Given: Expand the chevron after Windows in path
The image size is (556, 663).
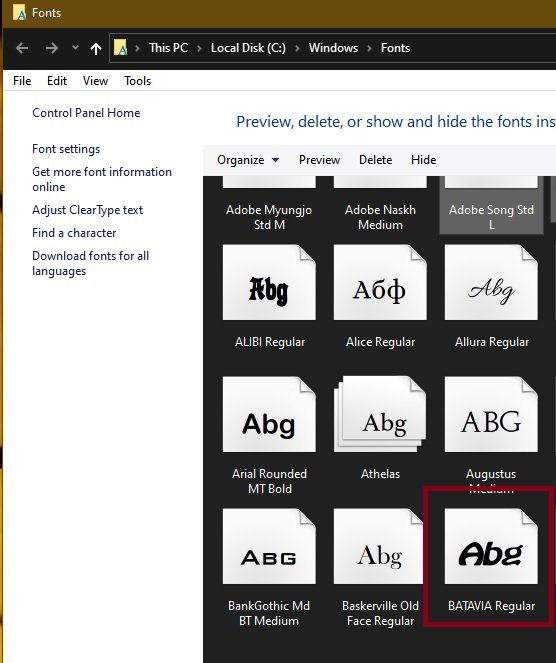Looking at the screenshot, I should (370, 48).
